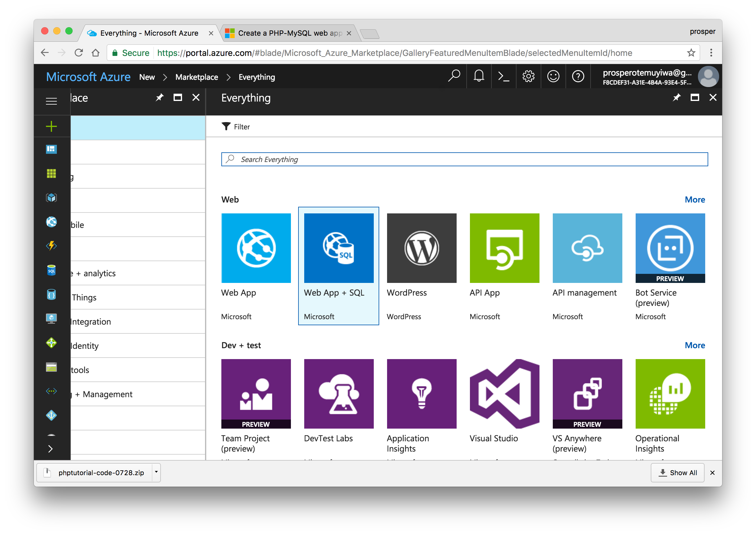The width and height of the screenshot is (756, 535).
Task: Open Cloud Shell icon in top bar
Action: (503, 76)
